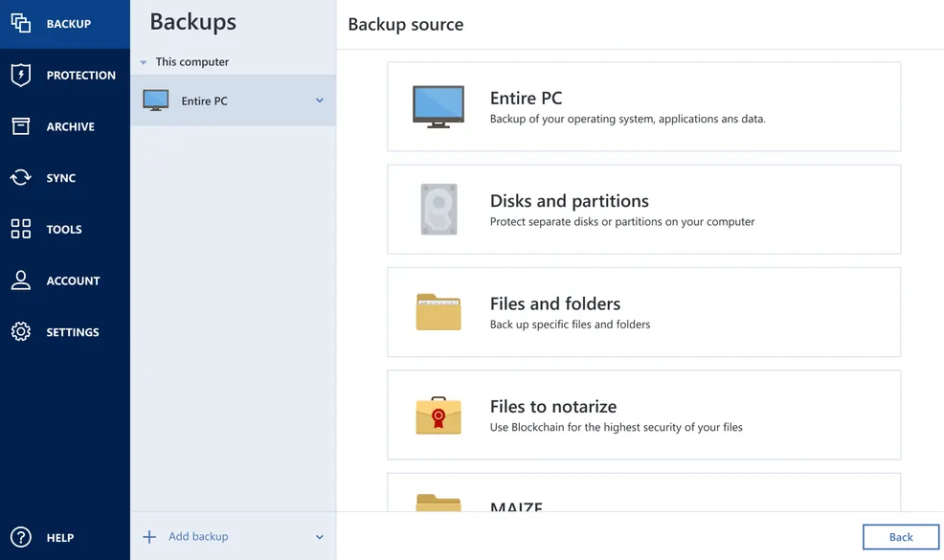Click the This computer label
Screen dimensions: 944x560
pos(192,61)
